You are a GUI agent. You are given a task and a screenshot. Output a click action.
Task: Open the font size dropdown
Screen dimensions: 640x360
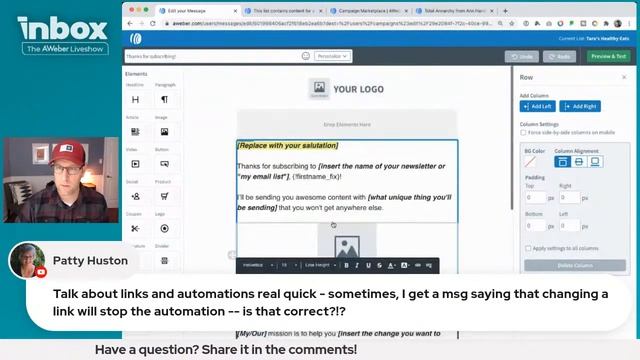pyautogui.click(x=289, y=265)
